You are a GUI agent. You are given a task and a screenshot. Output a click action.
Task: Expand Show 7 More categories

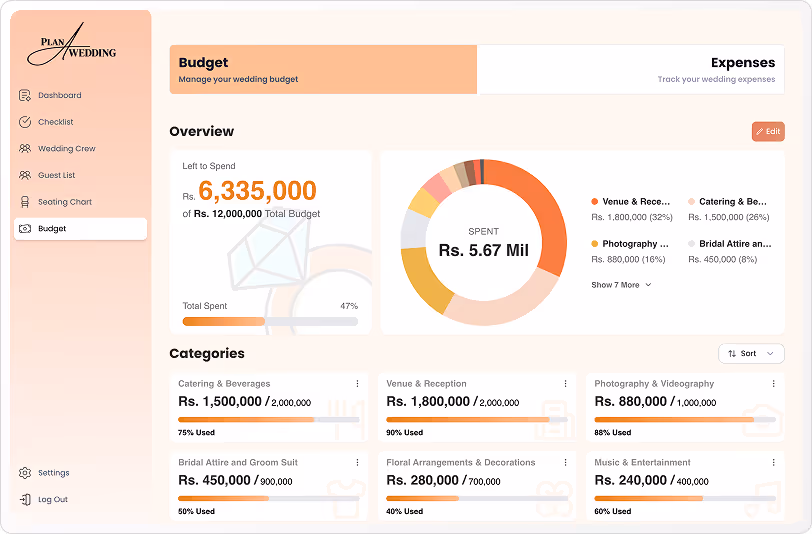click(621, 285)
